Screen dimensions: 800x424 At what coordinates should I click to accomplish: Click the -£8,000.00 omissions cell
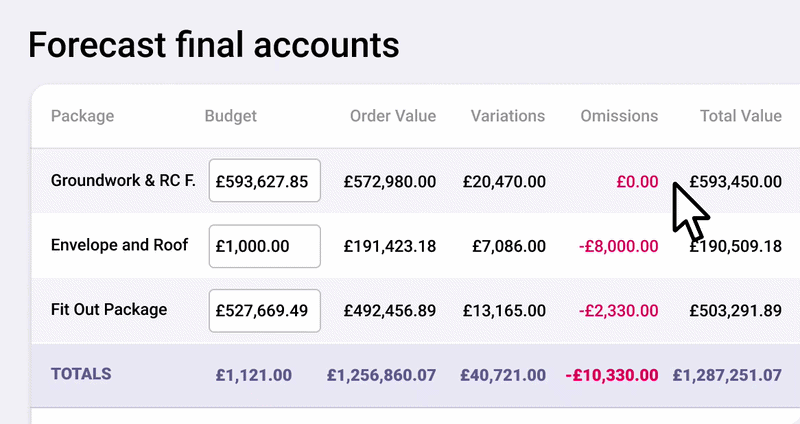click(614, 246)
